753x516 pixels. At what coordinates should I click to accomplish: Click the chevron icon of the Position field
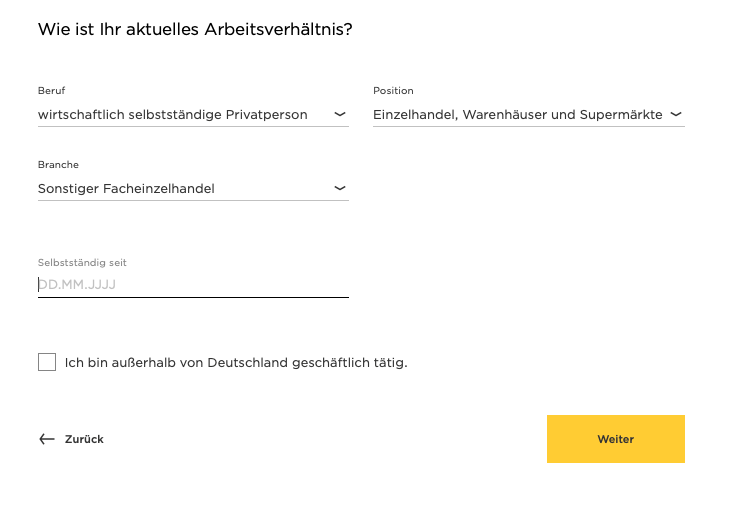tap(676, 114)
